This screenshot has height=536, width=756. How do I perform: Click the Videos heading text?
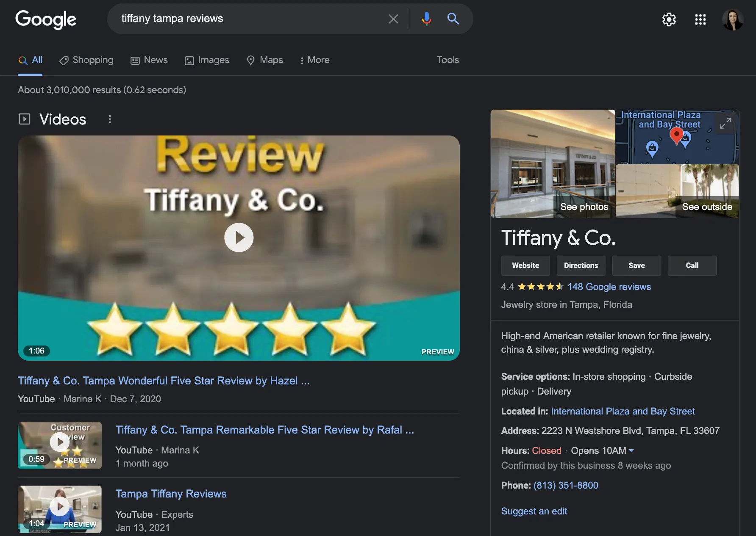point(63,119)
